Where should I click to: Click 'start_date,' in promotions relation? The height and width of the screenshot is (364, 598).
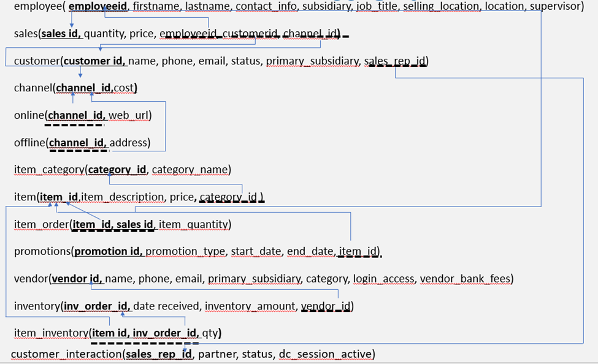(257, 252)
